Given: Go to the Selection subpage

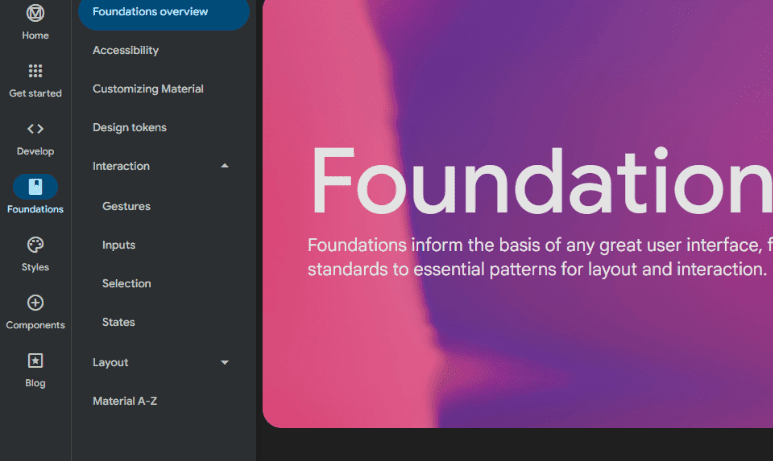Looking at the screenshot, I should [127, 284].
